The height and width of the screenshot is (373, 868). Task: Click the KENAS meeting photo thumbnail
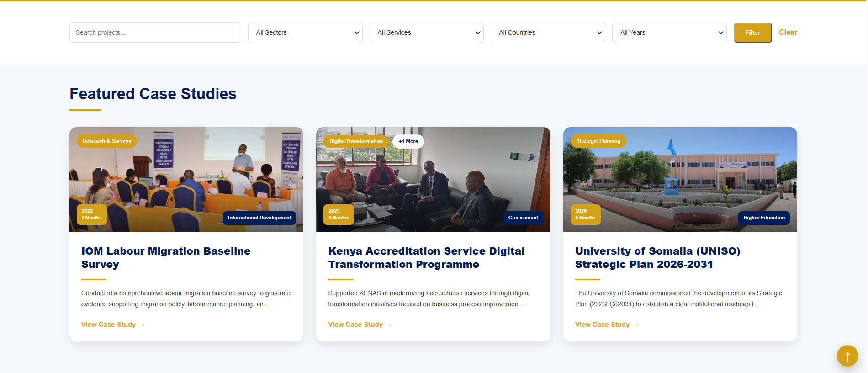(433, 180)
